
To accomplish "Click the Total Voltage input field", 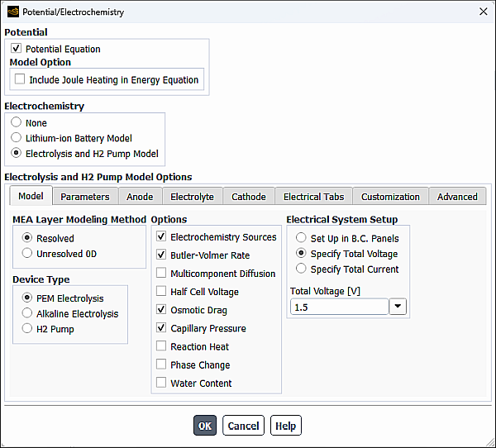I will click(339, 307).
